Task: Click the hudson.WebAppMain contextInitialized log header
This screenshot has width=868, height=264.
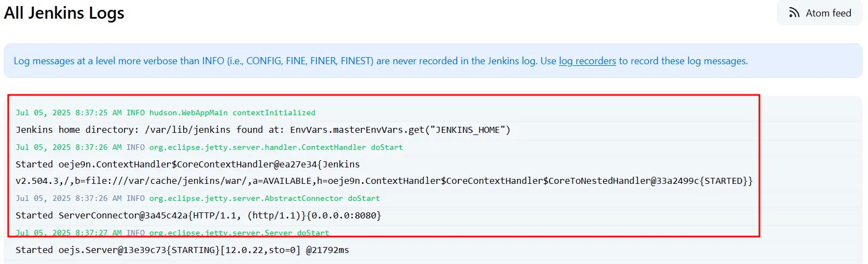Action: click(x=166, y=113)
